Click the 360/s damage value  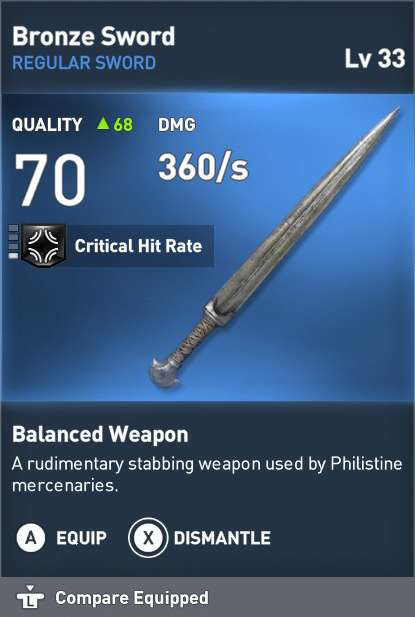pos(203,167)
